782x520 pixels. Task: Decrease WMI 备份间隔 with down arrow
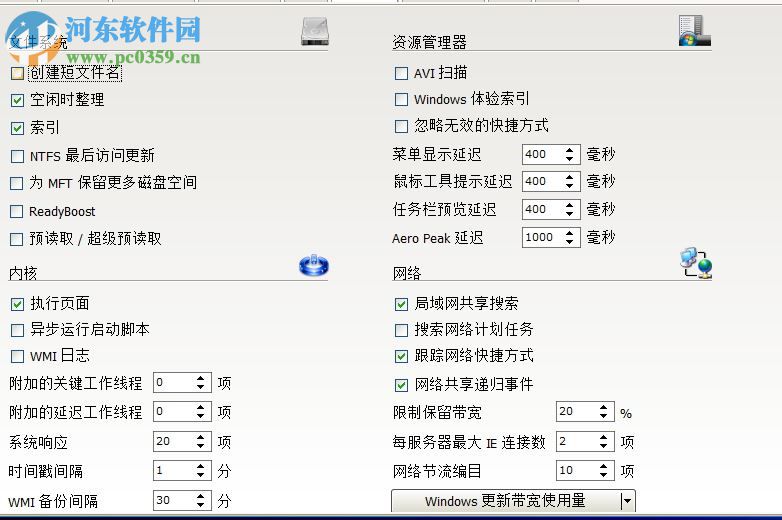coord(200,505)
